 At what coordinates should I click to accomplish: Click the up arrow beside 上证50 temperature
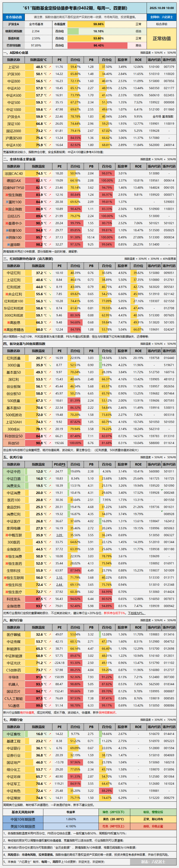(50, 67)
